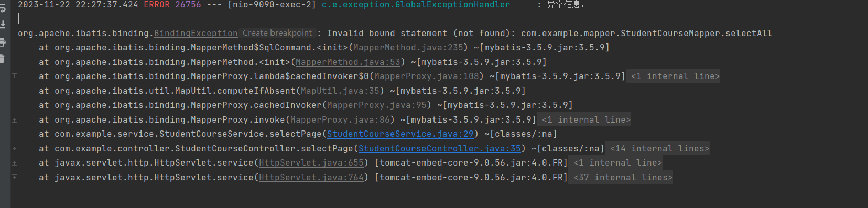The height and width of the screenshot is (208, 868).
Task: Click '~[mybatis-3.5.9.jar:3.5.9]' on the MapUtil line
Action: click(x=458, y=91)
